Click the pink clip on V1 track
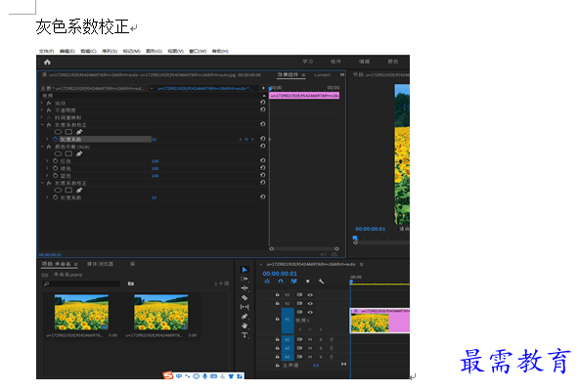Screen dimensions: 579x392 tap(379, 321)
